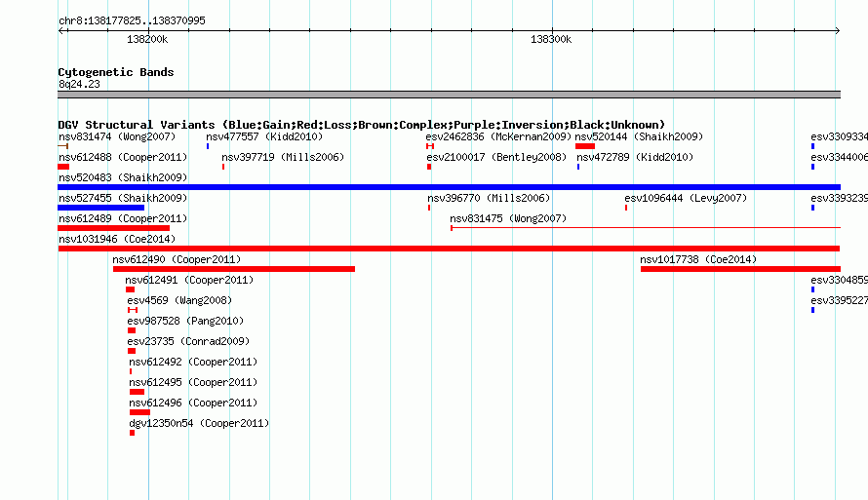This screenshot has width=868, height=500.
Task: Click esv2100017 (Bentley2008) label
Action: coord(496,157)
